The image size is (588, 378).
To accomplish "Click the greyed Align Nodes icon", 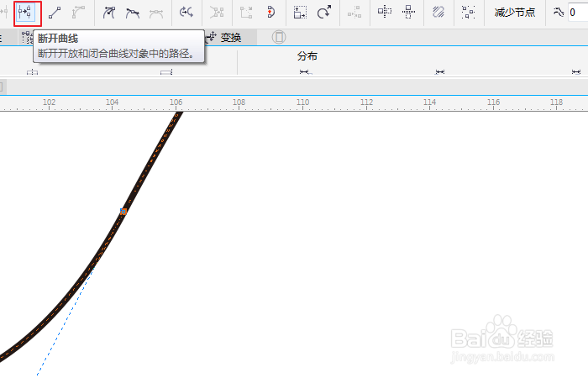I will [354, 13].
